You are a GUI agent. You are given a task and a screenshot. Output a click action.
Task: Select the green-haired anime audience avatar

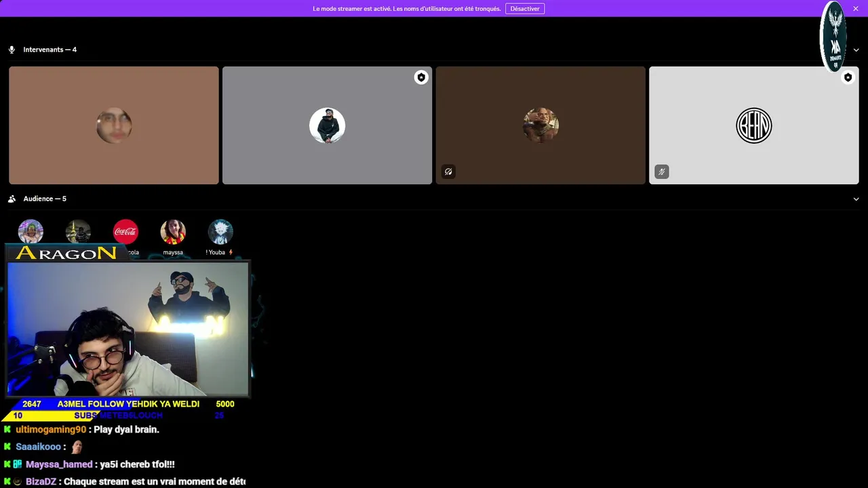[x=31, y=232]
